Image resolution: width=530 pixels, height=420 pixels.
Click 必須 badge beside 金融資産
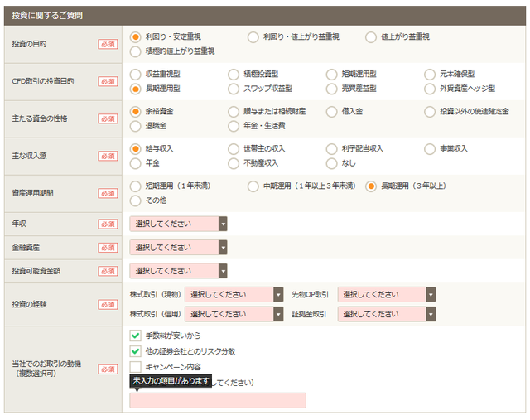[108, 248]
